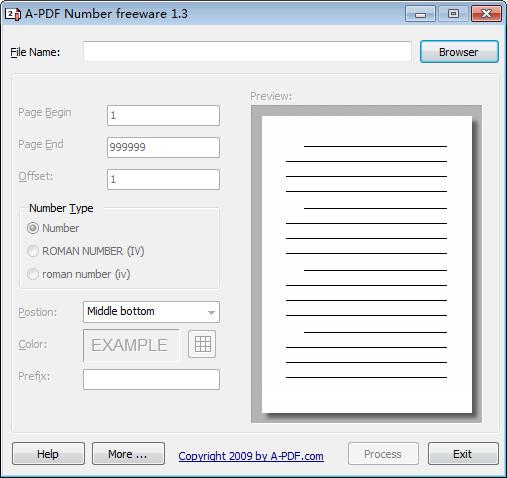Click the A-PDF Number app icon in title bar

pyautogui.click(x=13, y=14)
